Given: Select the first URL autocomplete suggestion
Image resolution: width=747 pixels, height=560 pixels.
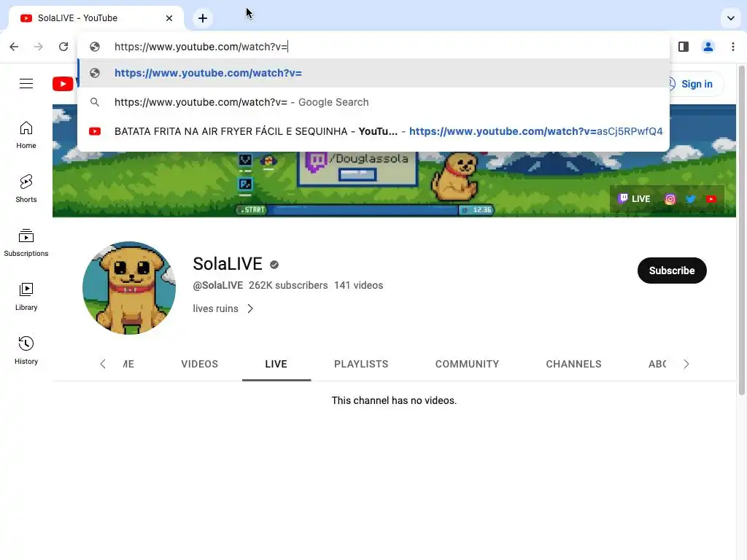Looking at the screenshot, I should click(x=373, y=73).
